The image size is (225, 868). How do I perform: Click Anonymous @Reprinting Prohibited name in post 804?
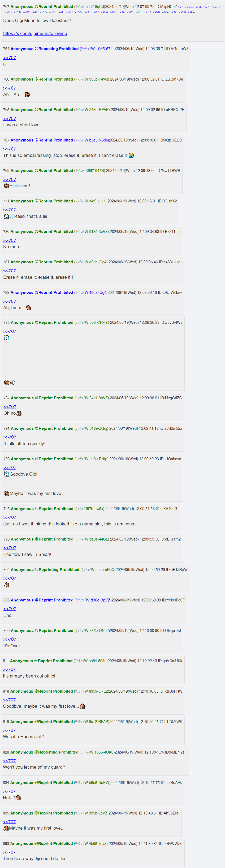click(45, 569)
